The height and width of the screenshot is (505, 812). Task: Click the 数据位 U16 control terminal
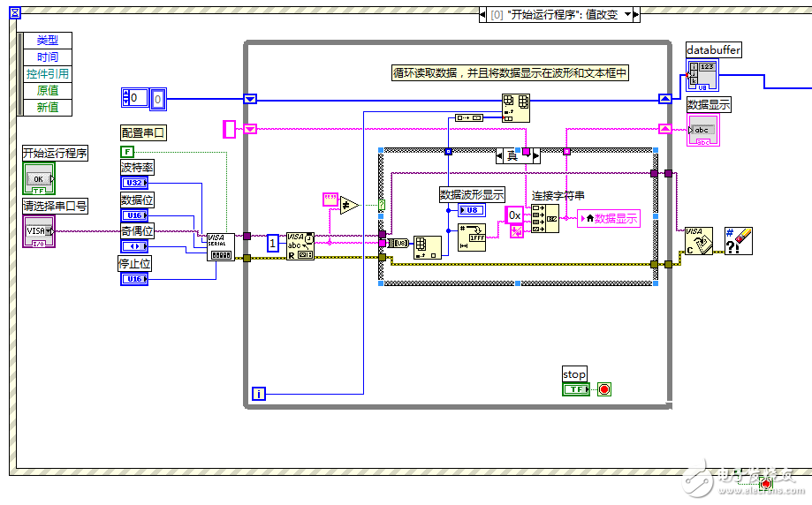134,215
